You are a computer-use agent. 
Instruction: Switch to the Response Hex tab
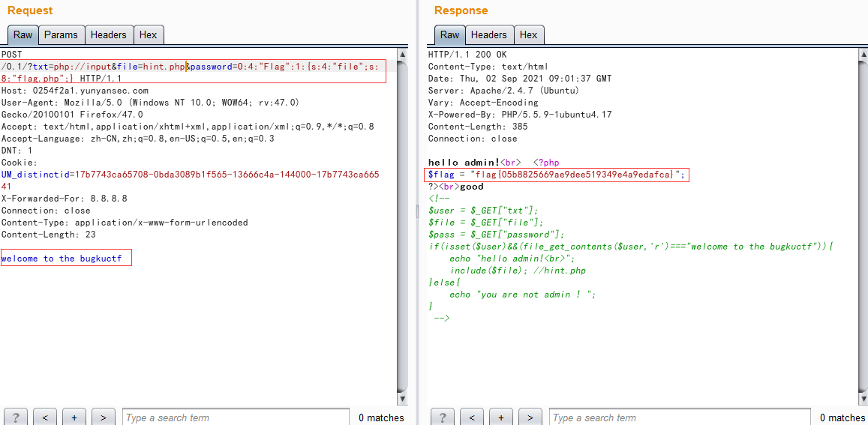[x=529, y=35]
